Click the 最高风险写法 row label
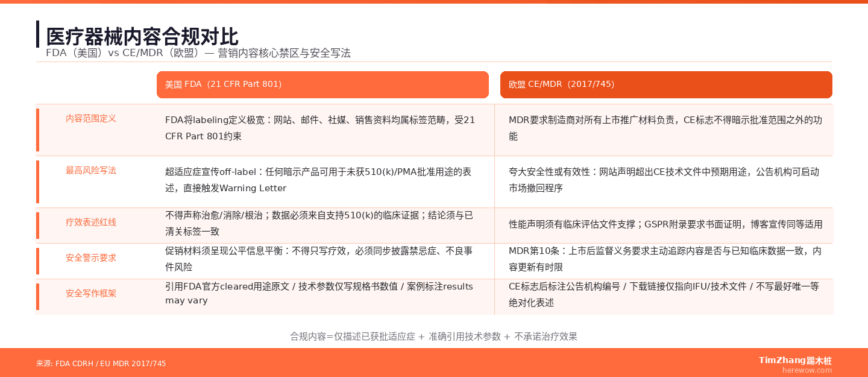Viewport: 868px width, 377px height. point(91,171)
